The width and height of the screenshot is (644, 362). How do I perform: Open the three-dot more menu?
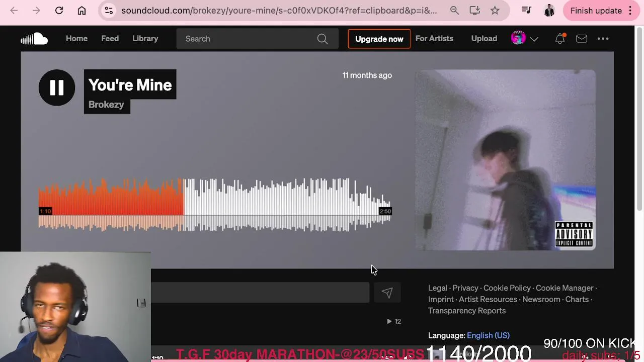point(603,39)
